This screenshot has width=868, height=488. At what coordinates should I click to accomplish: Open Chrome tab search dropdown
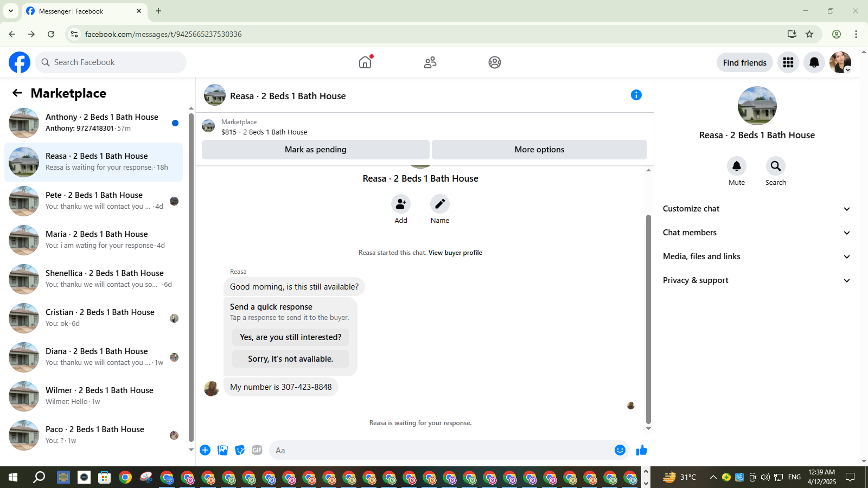pos(11,11)
